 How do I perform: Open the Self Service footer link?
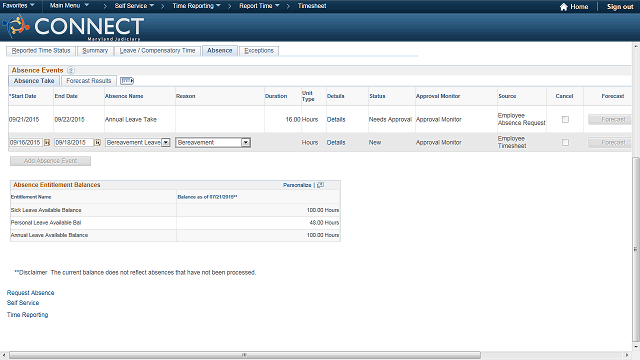[x=23, y=303]
